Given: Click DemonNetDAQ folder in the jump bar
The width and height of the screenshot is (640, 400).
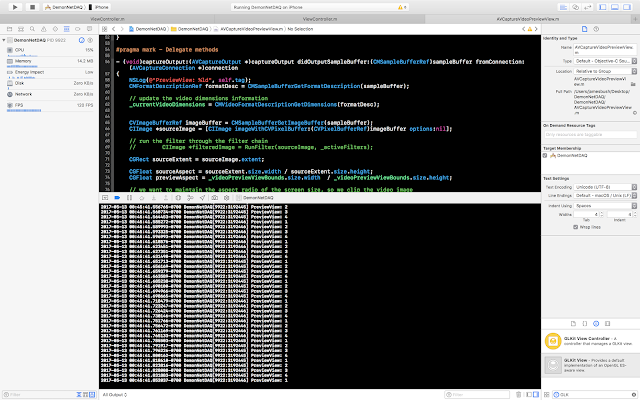Looking at the screenshot, I should (x=190, y=29).
